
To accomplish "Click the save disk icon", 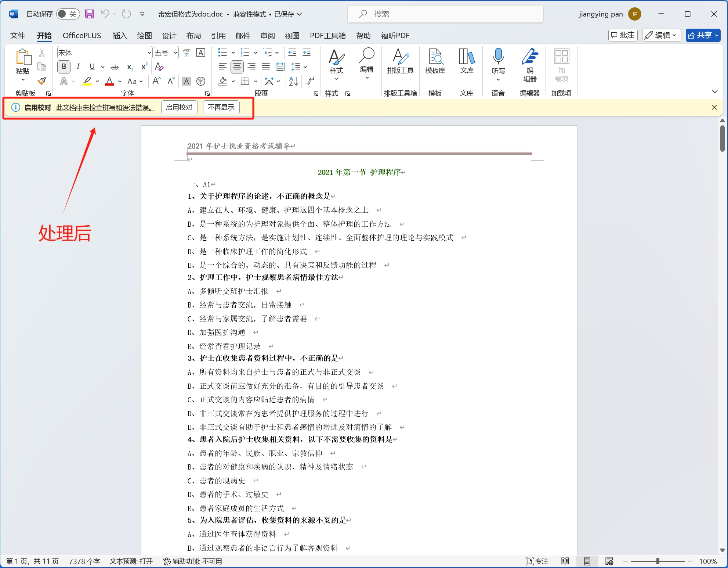I will 90,14.
